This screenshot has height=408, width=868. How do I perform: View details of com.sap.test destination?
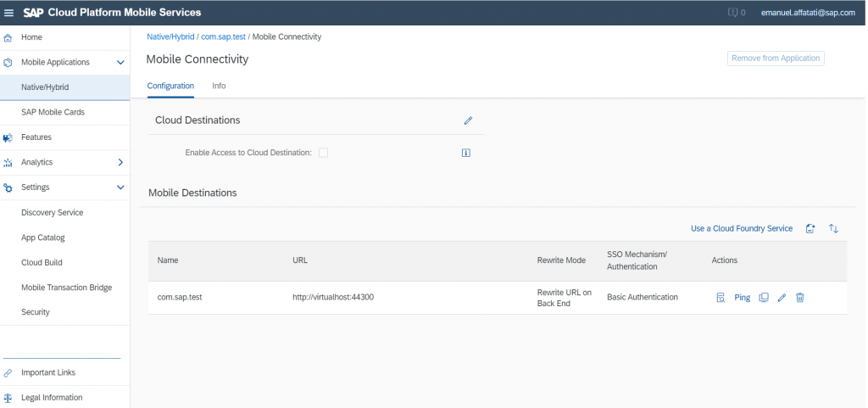tap(721, 298)
